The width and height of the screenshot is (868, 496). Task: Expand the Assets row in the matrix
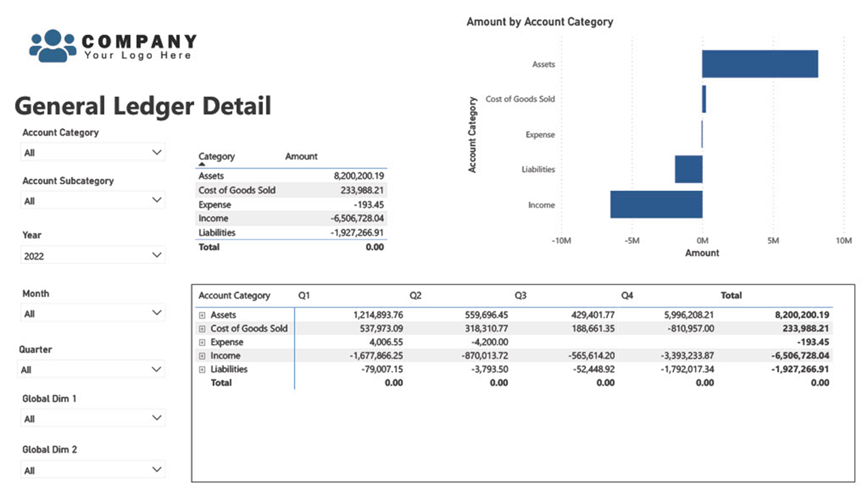202,316
